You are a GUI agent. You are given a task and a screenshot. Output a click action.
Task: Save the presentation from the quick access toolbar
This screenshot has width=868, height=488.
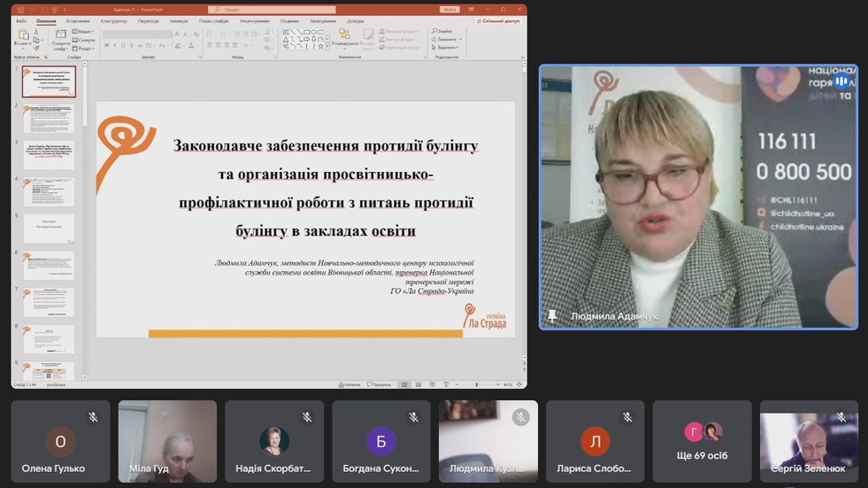tap(21, 10)
